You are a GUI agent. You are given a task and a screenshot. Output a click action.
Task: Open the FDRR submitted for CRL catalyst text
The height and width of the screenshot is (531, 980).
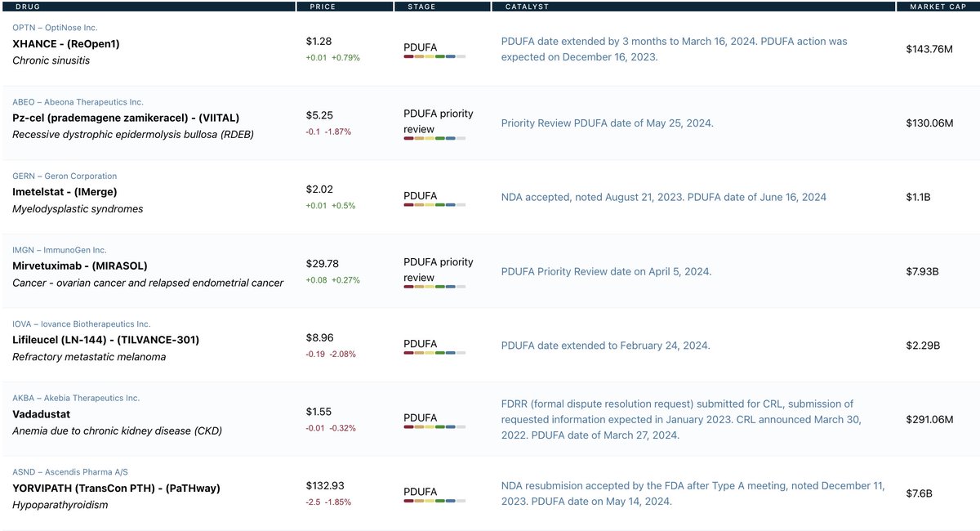[681, 419]
